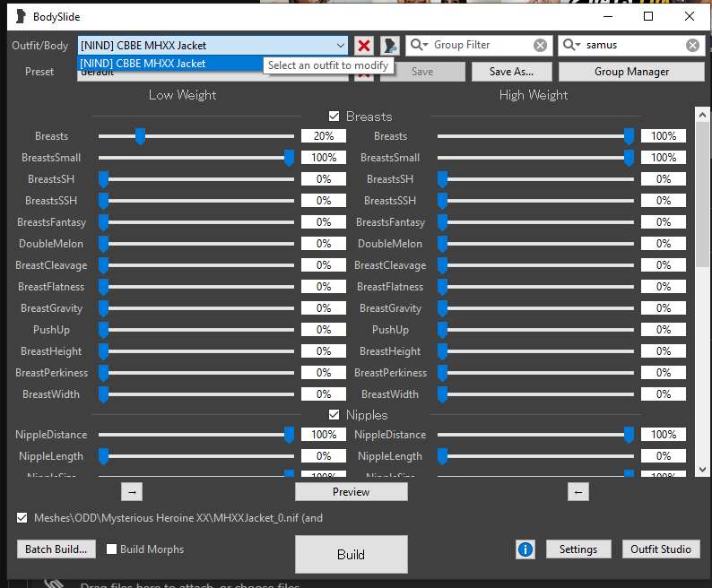Click the Group Filter search magnifier icon

coord(419,45)
